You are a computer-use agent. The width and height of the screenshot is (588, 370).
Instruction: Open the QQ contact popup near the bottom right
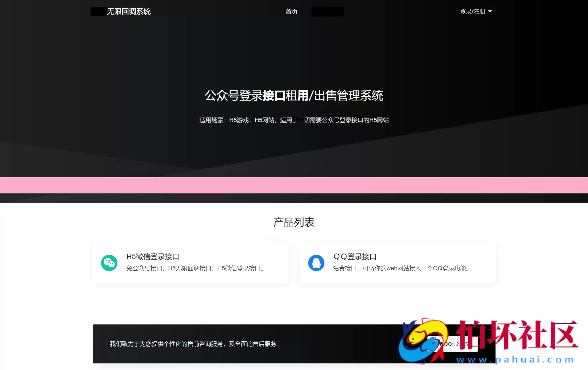(x=453, y=344)
